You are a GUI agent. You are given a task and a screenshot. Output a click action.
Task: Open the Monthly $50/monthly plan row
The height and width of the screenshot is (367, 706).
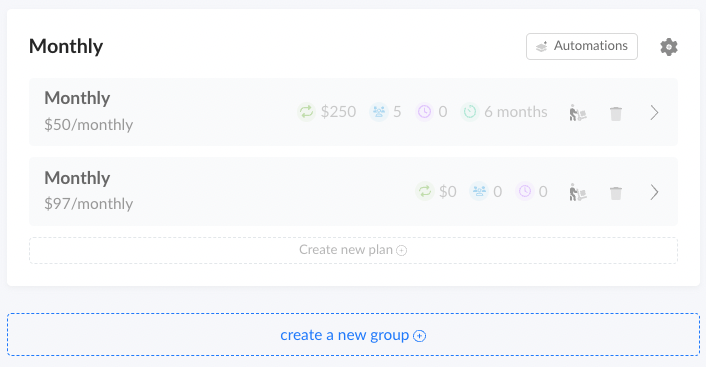353,112
